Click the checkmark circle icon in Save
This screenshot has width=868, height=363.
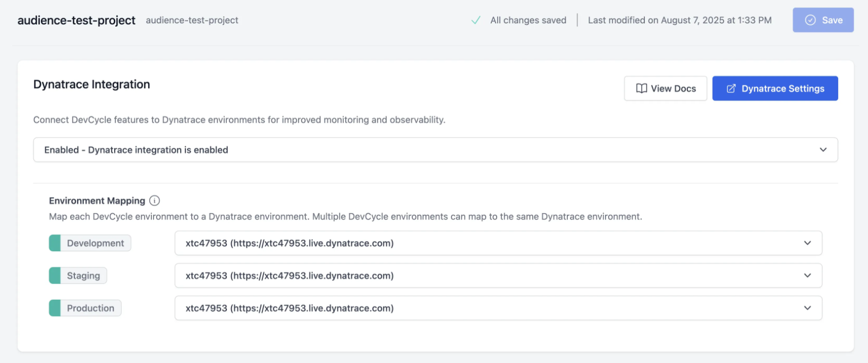click(810, 20)
